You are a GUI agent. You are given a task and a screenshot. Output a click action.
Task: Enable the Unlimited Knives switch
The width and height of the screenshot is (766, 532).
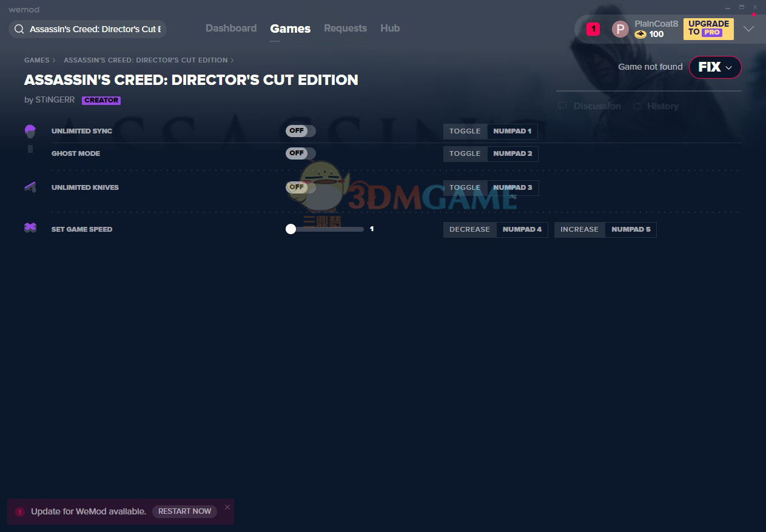point(301,187)
